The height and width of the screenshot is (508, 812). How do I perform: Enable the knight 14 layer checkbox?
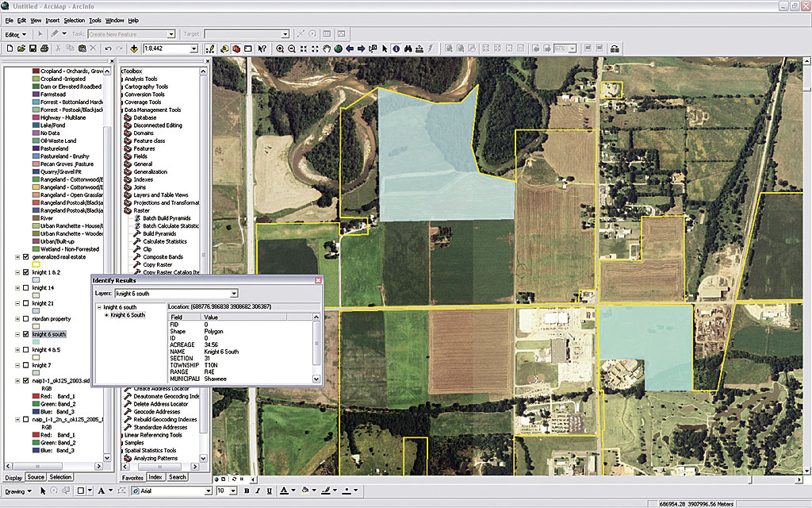pyautogui.click(x=26, y=287)
